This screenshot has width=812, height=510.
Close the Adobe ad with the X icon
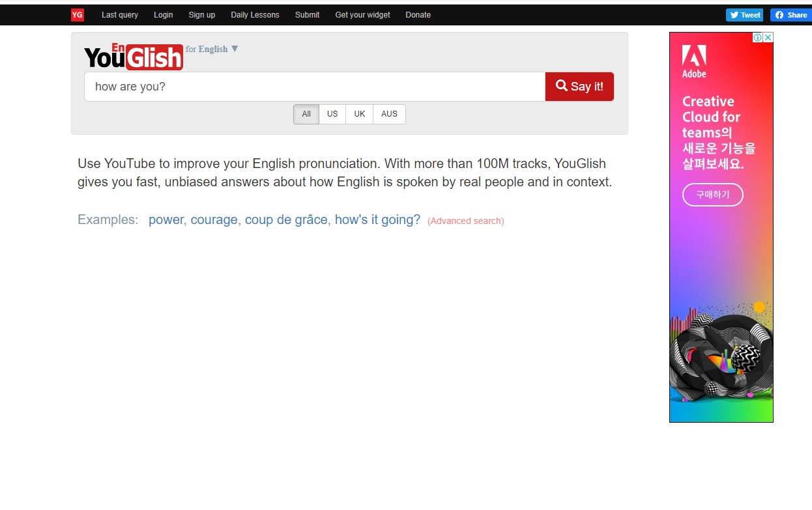[x=768, y=37]
